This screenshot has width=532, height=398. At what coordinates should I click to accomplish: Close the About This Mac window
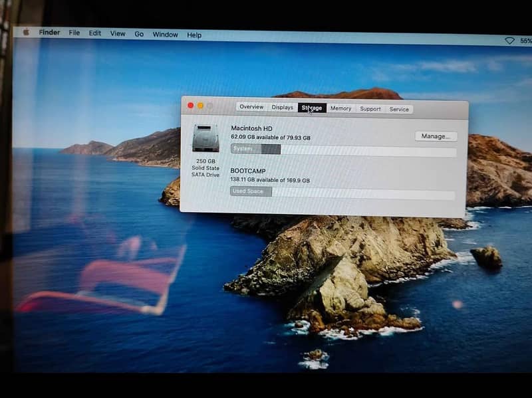(x=191, y=106)
